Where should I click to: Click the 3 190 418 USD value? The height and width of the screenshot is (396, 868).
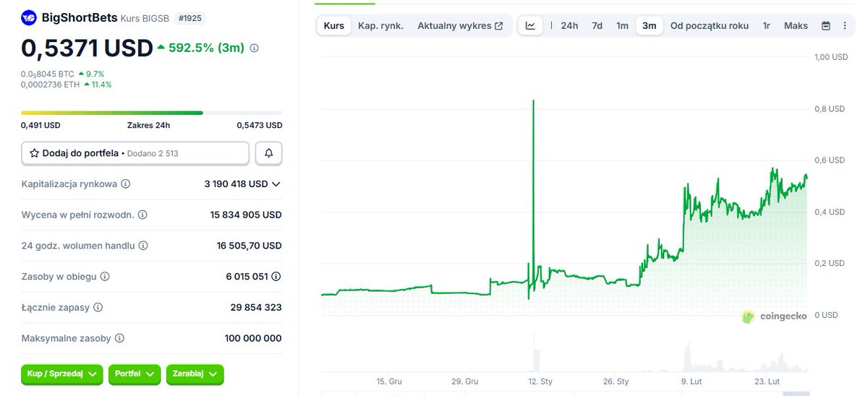pyautogui.click(x=236, y=184)
